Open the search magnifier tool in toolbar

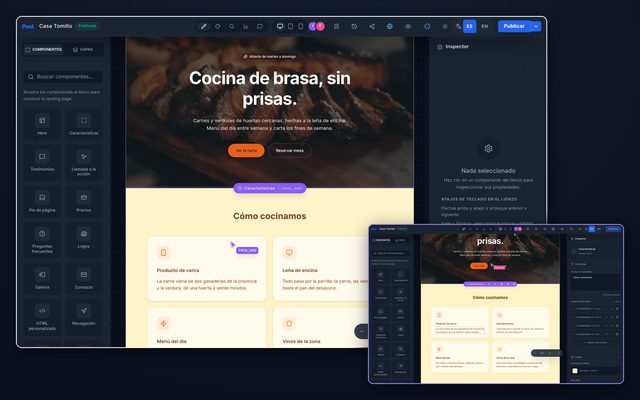pyautogui.click(x=231, y=27)
